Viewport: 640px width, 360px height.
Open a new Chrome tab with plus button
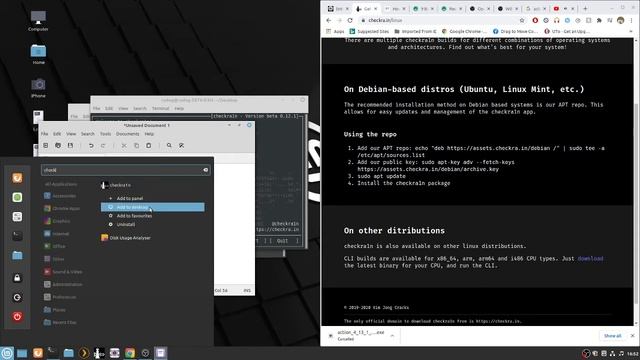(x=585, y=8)
